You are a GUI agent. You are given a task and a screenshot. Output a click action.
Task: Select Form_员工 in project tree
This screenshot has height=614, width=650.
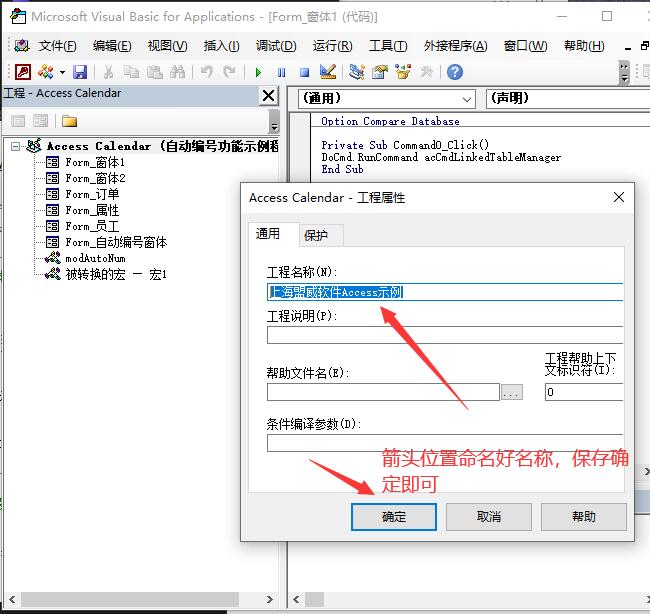(x=92, y=226)
